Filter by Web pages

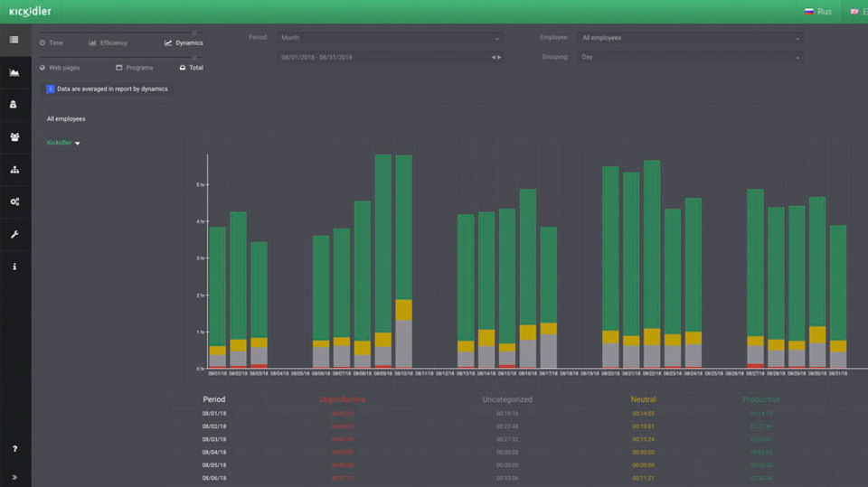(60, 68)
